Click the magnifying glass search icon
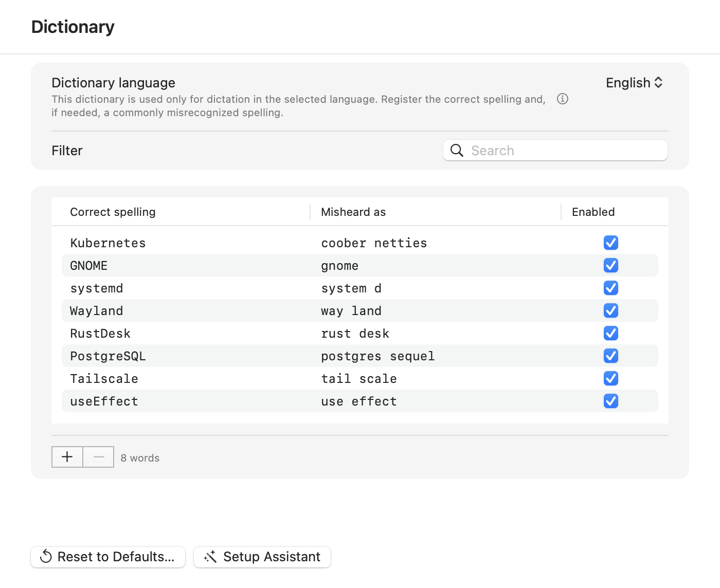 (457, 150)
